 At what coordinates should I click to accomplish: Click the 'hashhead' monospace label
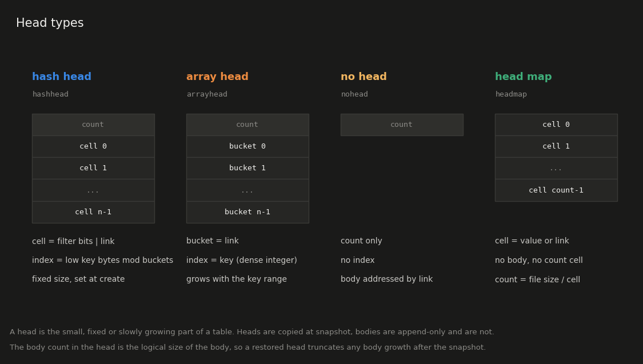pyautogui.click(x=50, y=94)
